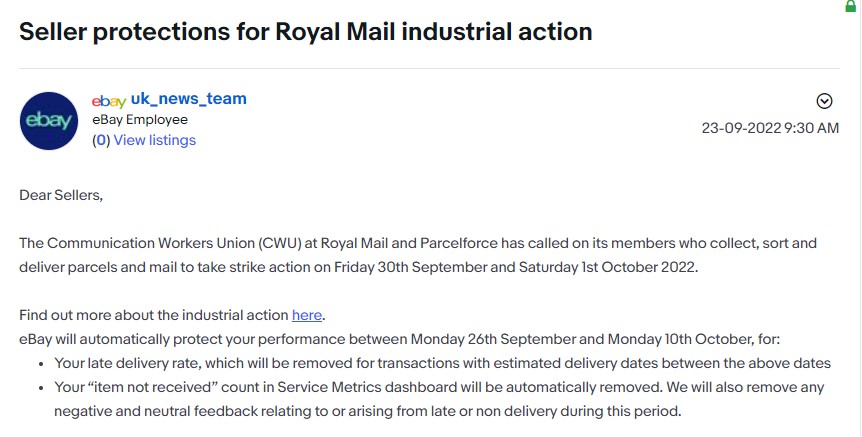Viewport: 862px width, 437px height.
Task: Open the View listings link
Action: pyautogui.click(x=154, y=140)
